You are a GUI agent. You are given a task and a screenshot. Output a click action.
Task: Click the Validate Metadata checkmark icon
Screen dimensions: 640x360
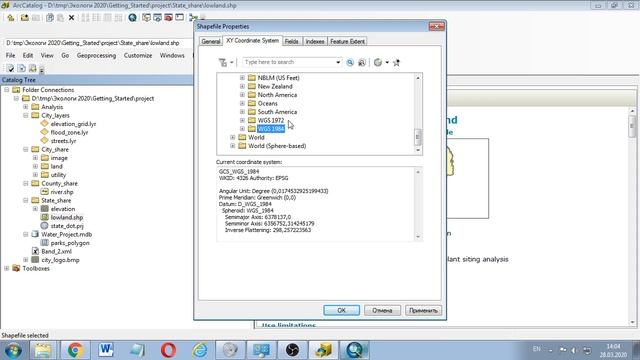pos(10,69)
